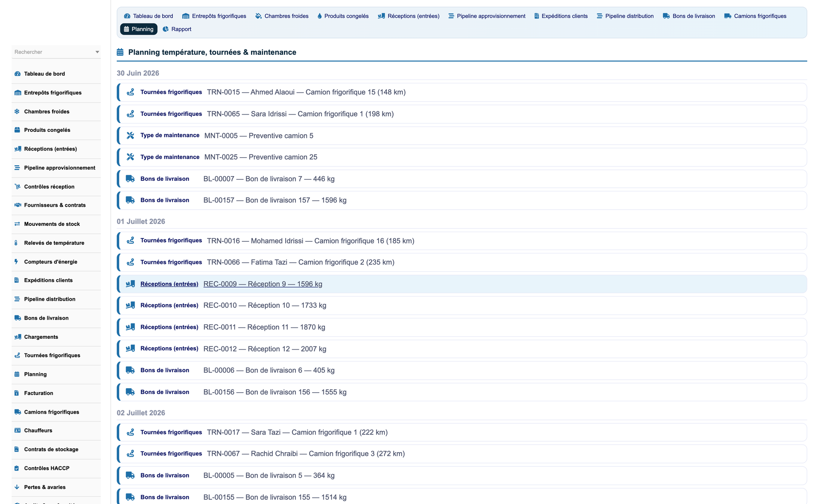814x504 pixels.
Task: Click sidebar Compteurs d'énergie bolt icon
Action: click(16, 261)
